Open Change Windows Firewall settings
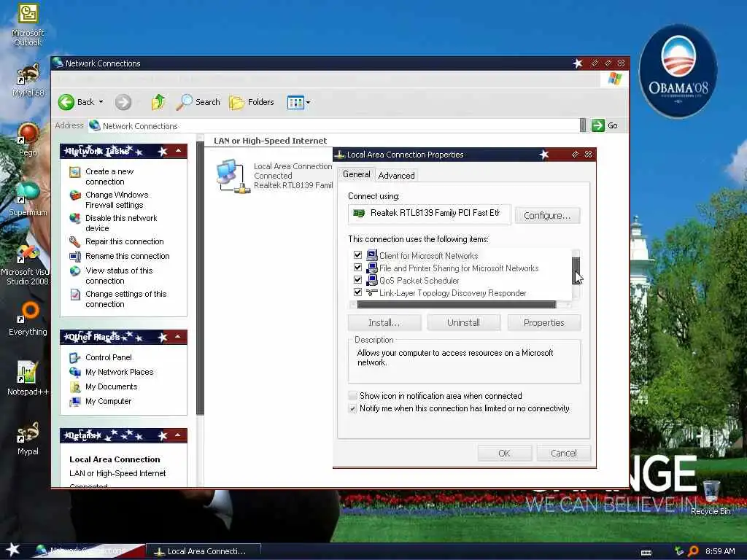Image resolution: width=747 pixels, height=560 pixels. click(116, 200)
